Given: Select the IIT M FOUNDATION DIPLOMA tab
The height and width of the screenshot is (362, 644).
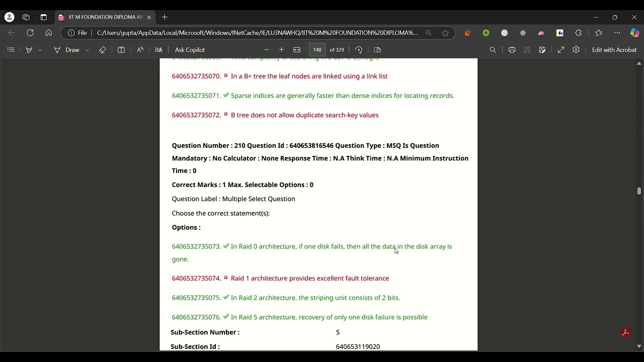Looking at the screenshot, I should (105, 17).
